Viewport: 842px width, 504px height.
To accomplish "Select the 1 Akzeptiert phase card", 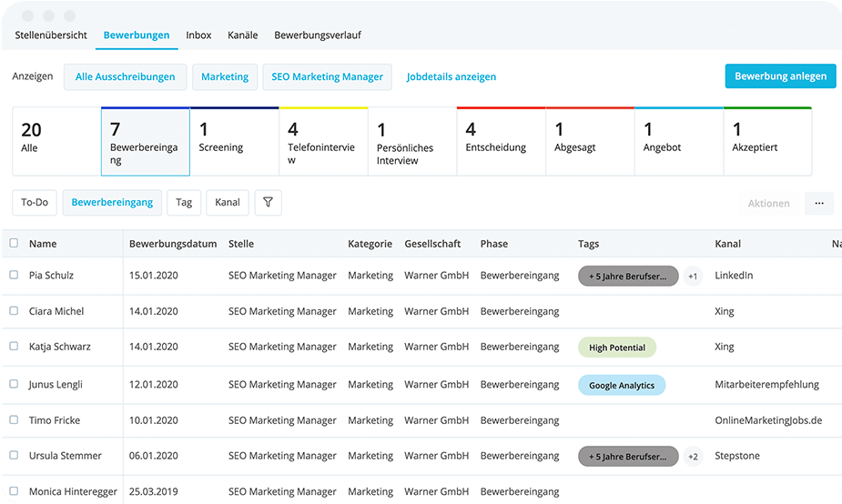I will coord(768,141).
